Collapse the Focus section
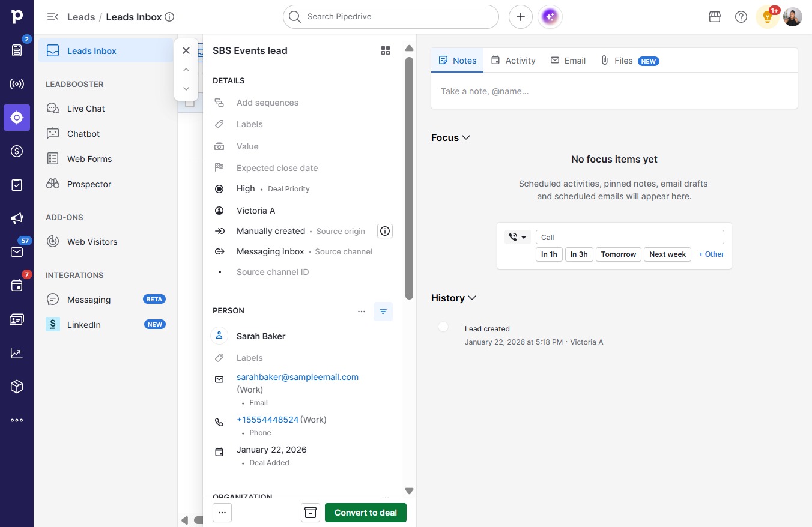The image size is (812, 527). coord(450,137)
